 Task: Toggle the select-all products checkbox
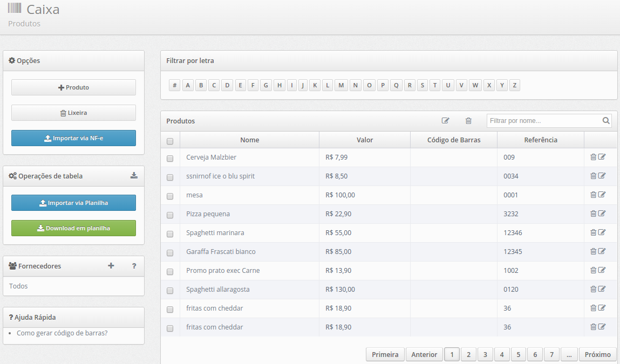pos(170,141)
